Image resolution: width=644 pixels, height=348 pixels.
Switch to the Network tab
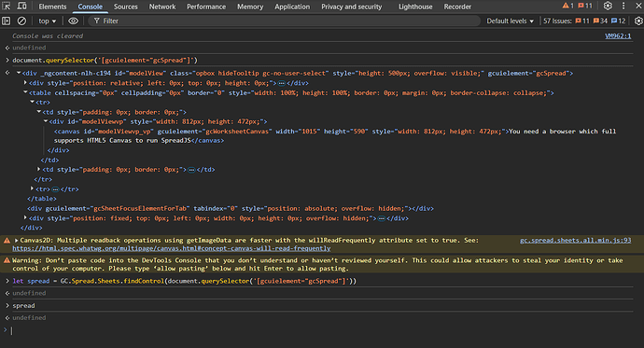point(162,7)
